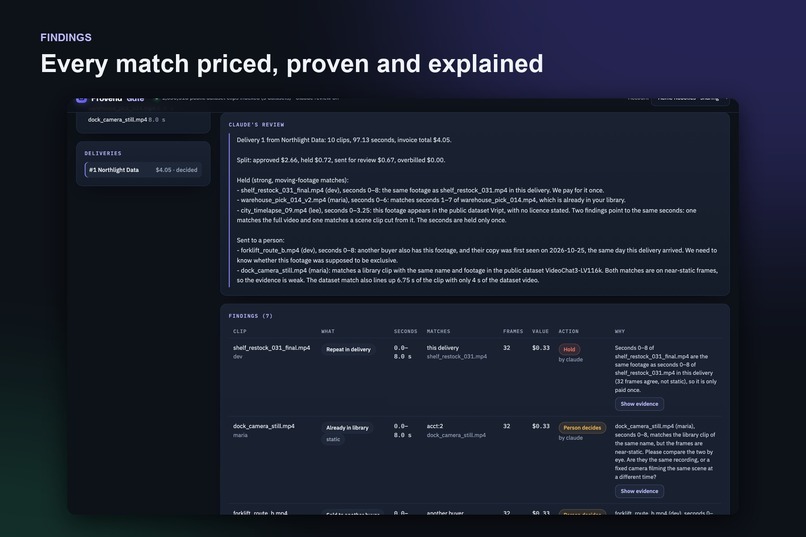Screen dimensions: 806x537
Task: Click 'this delivery' match in shelf_restock row
Action: [x=443, y=348]
